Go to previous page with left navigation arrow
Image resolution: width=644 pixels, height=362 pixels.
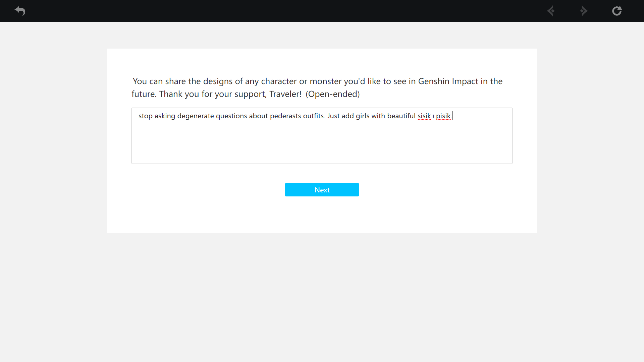(551, 11)
